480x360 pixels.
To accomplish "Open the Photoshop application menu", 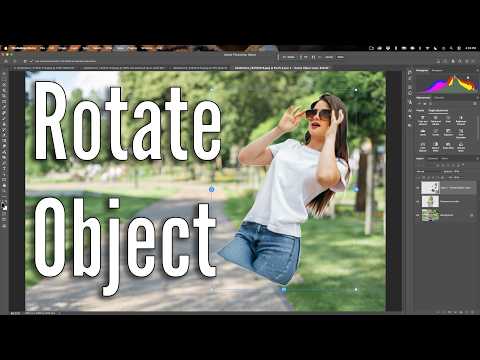I will (x=23, y=48).
